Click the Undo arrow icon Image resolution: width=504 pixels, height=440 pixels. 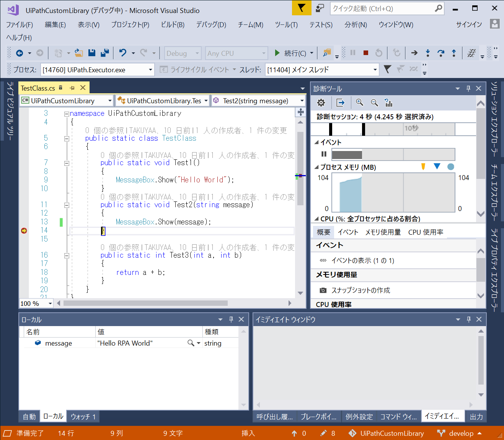(x=122, y=53)
